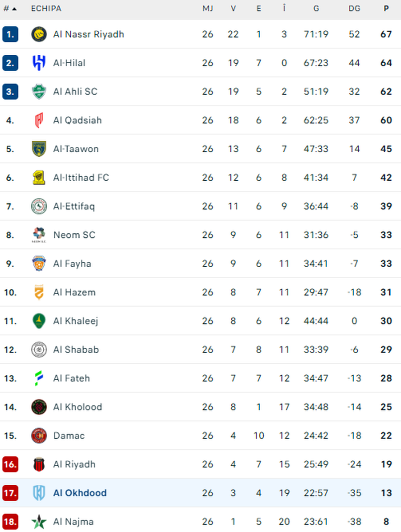
Task: Click the red rank 16 relegation badge
Action: click(10, 464)
